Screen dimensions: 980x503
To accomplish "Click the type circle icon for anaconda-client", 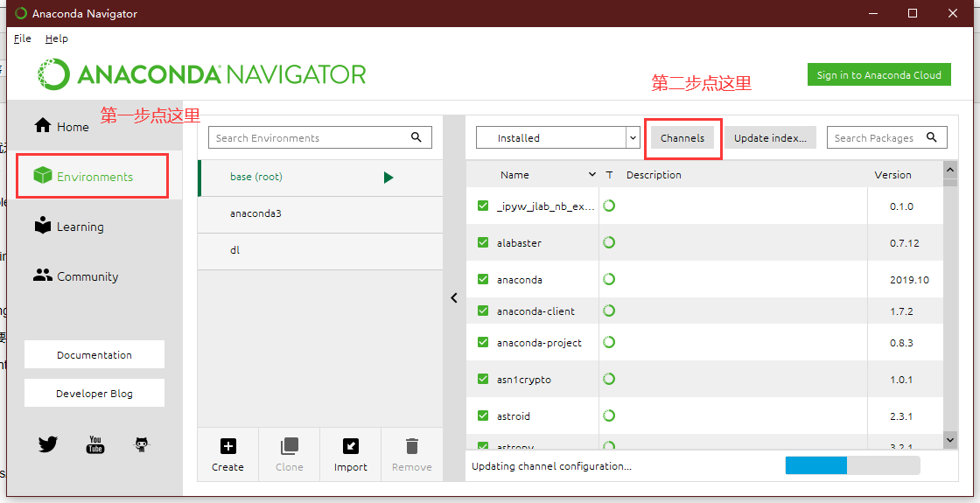I will (x=609, y=311).
